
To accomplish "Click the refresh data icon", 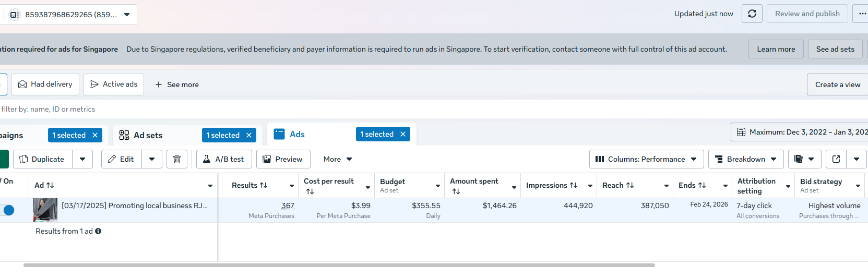I will tap(752, 14).
